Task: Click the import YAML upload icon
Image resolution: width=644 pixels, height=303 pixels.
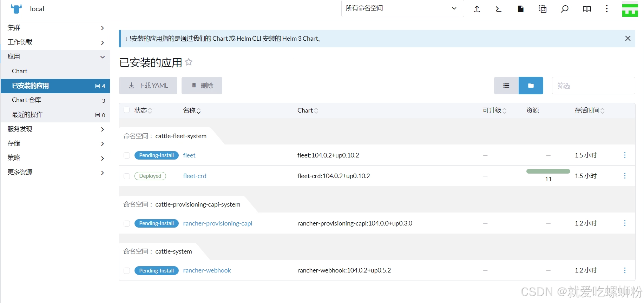Action: click(477, 9)
